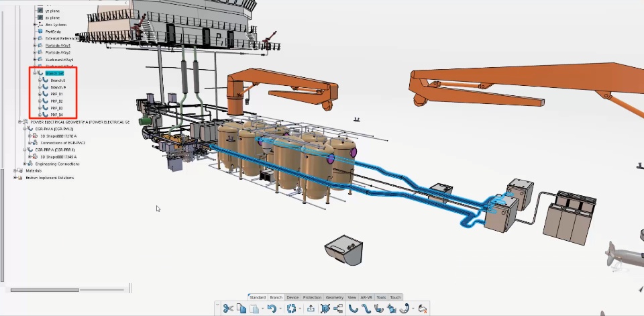Click the tree structure display icon

(338, 308)
